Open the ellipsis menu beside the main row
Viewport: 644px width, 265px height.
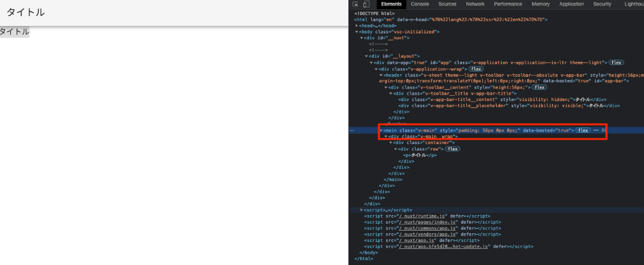[x=352, y=130]
